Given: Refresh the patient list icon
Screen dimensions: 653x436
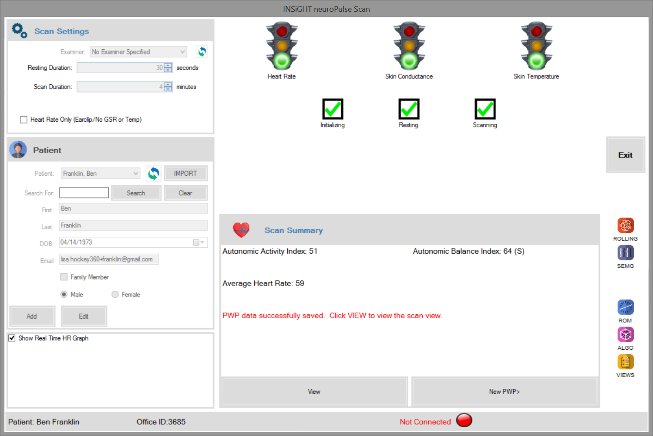Looking at the screenshot, I should (154, 173).
